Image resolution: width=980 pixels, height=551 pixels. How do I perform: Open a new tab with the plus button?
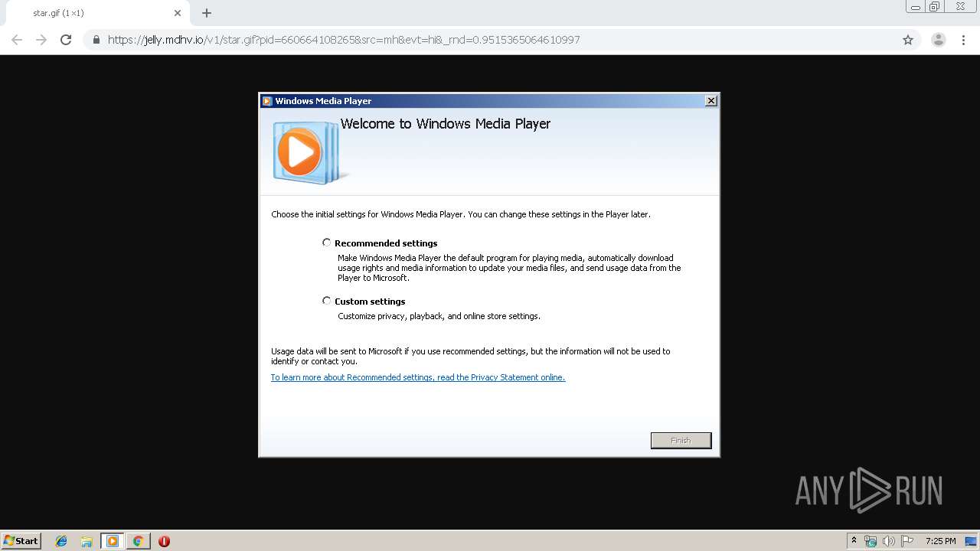point(207,13)
